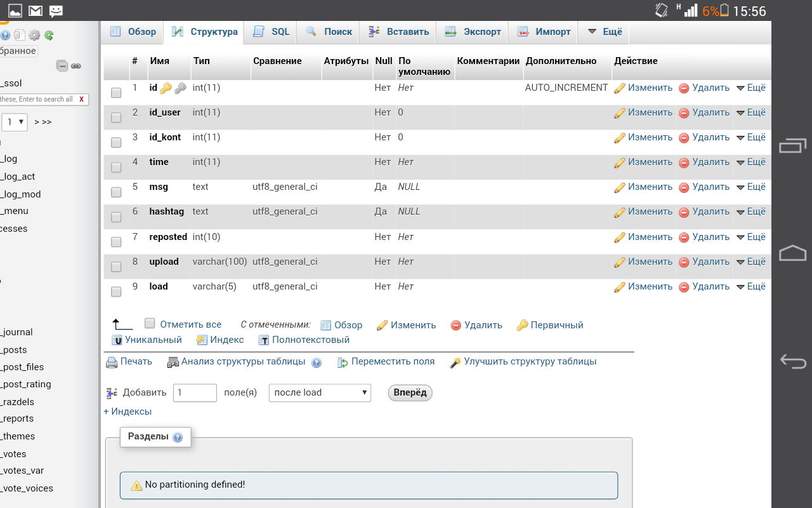Click the green reload navigation icon

pos(49,36)
